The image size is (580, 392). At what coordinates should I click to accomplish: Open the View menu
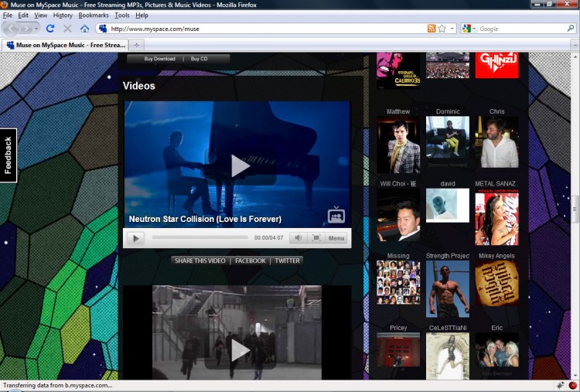point(41,15)
